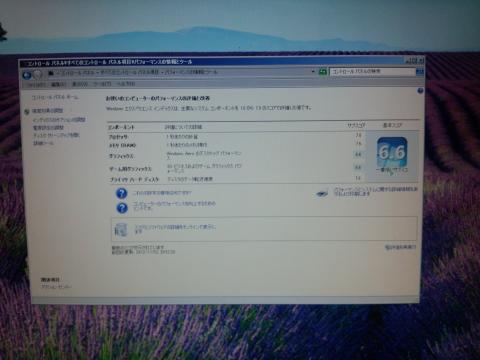Open the Disk Cleanup sidebar link
This screenshot has width=480, height=360.
56,135
